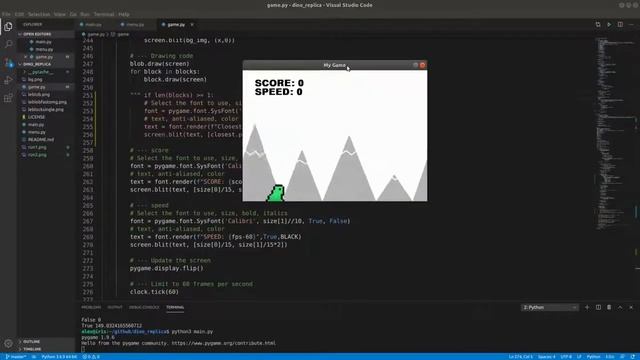The height and width of the screenshot is (360, 640).
Task: Click Spaces: 4 indentation in status bar
Action: [547, 357]
